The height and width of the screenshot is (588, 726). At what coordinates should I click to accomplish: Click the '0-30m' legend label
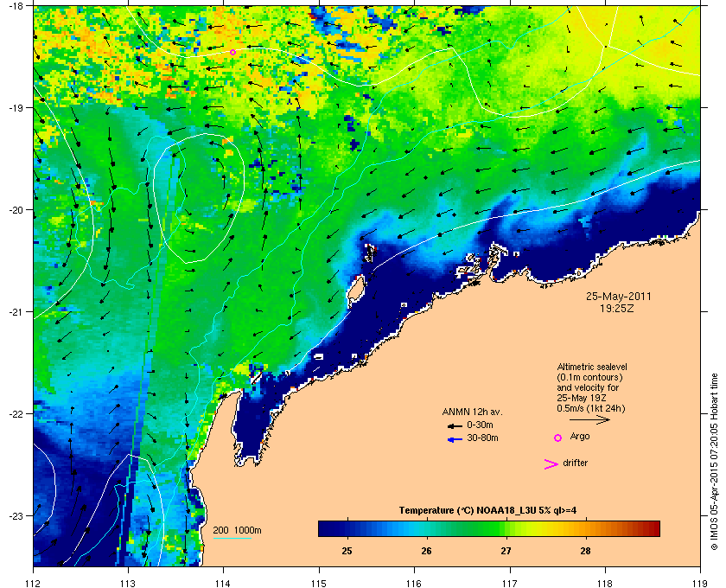click(x=481, y=425)
